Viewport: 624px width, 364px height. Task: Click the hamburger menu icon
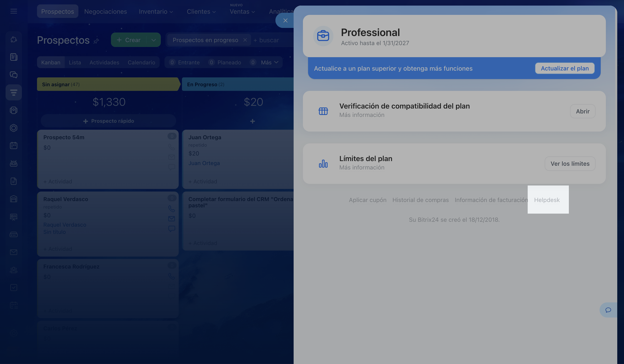(14, 11)
